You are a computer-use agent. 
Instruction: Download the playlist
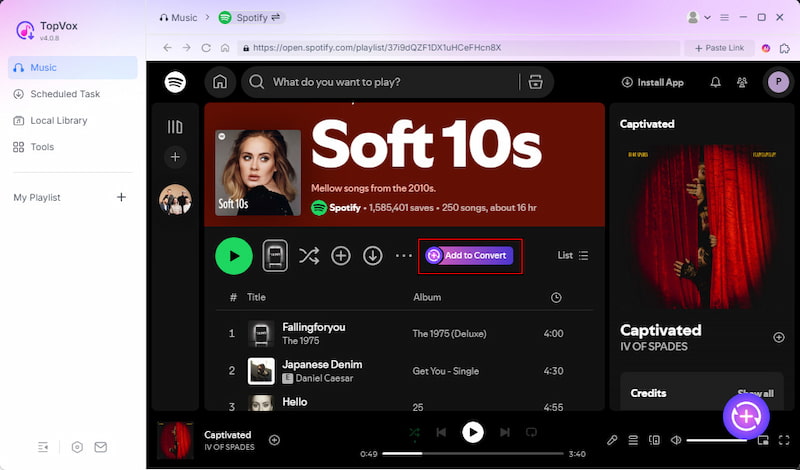[373, 256]
